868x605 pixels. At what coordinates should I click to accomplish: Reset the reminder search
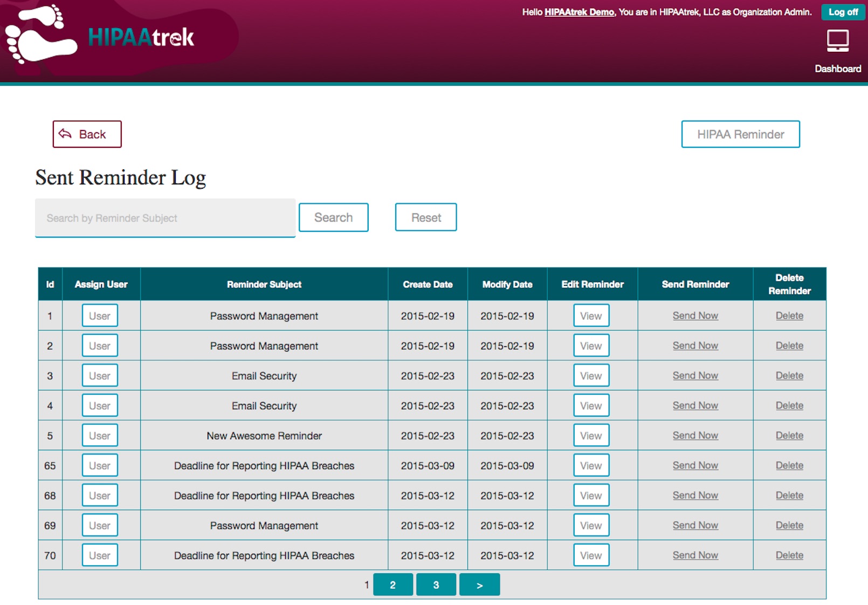coord(425,217)
